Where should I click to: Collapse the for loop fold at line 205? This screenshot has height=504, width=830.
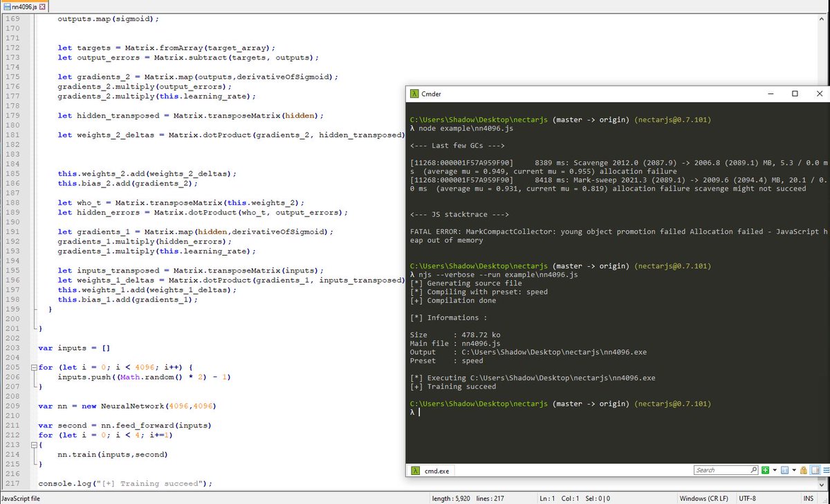pyautogui.click(x=33, y=367)
